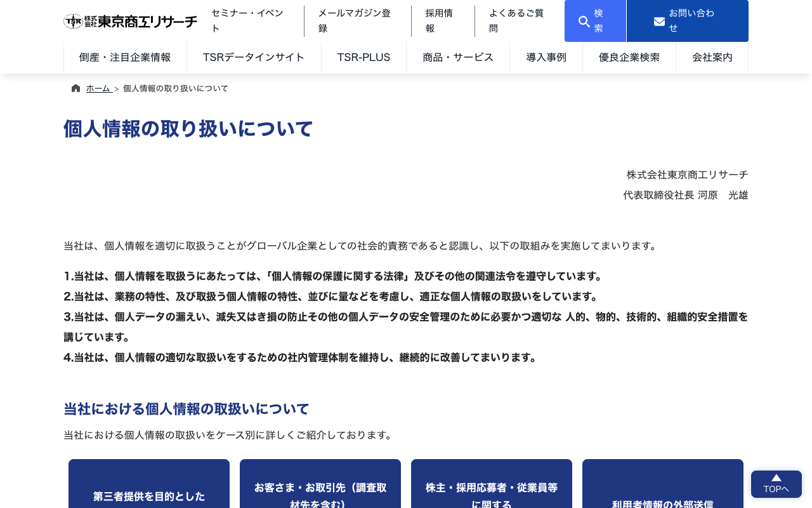Open 商品・サービス menu
The height and width of the screenshot is (508, 812).
[x=458, y=58]
